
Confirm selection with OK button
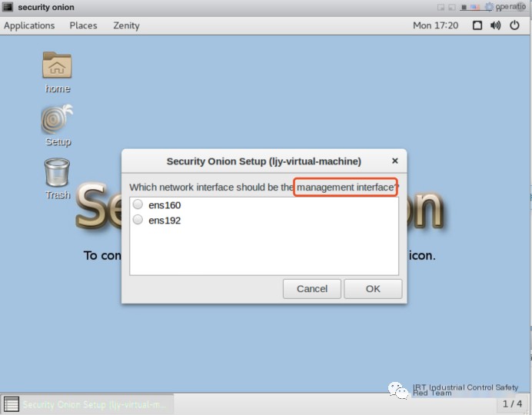(373, 289)
